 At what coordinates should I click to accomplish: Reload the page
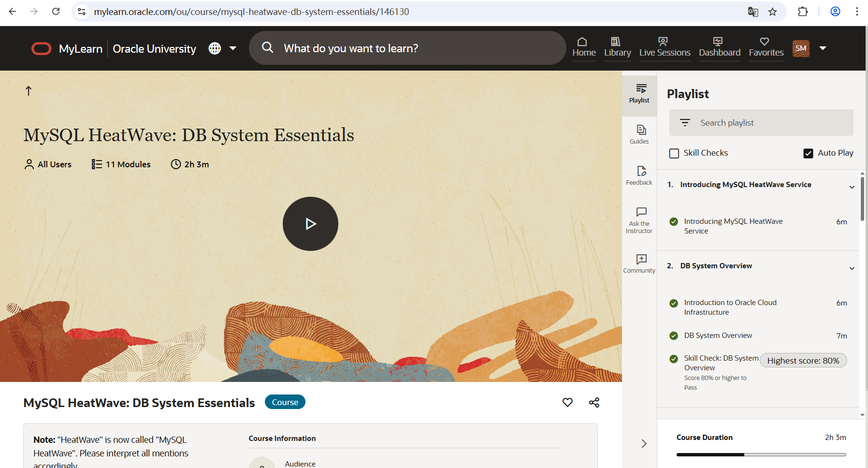[x=56, y=12]
